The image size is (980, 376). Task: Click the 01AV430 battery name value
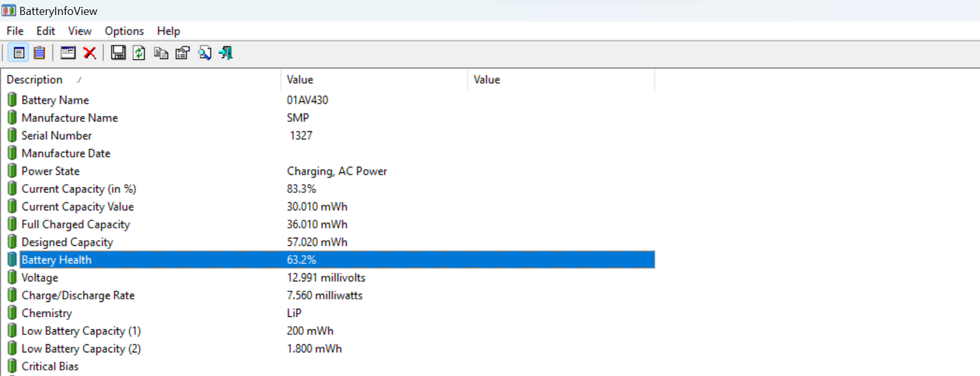pyautogui.click(x=308, y=100)
